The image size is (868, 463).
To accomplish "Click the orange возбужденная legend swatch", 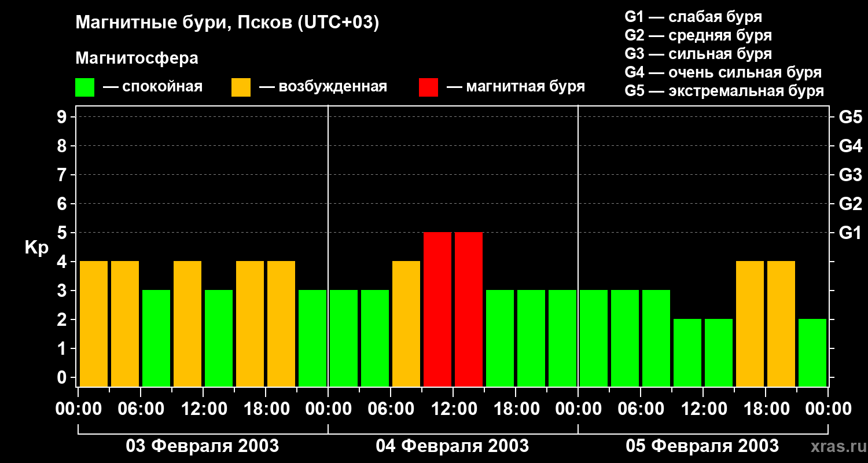I will [241, 87].
